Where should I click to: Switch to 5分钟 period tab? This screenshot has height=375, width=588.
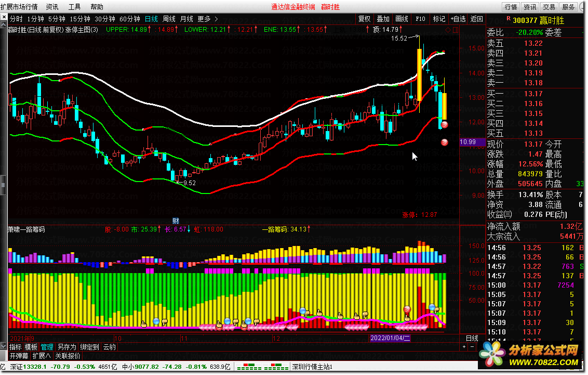point(57,19)
